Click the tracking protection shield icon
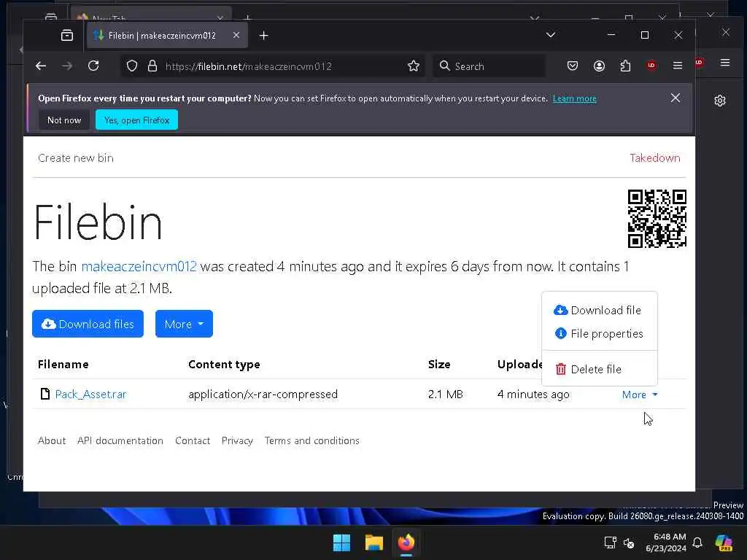This screenshot has height=560, width=747. coord(132,66)
